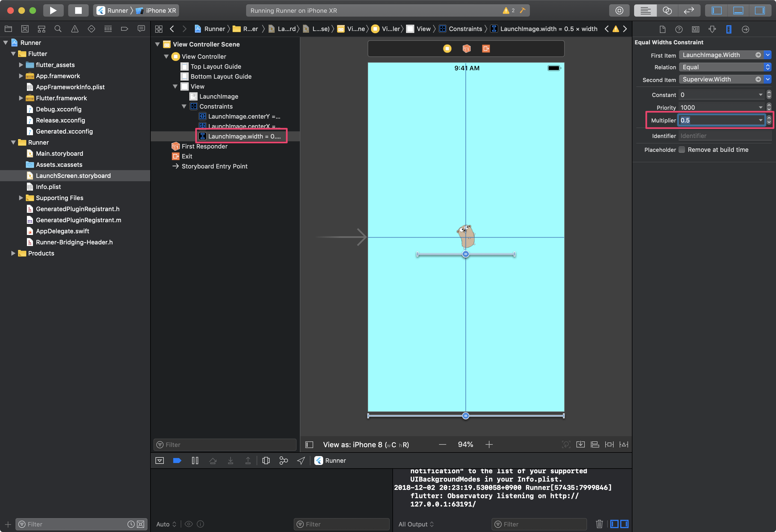
Task: Click the Constant value input field
Action: point(718,95)
